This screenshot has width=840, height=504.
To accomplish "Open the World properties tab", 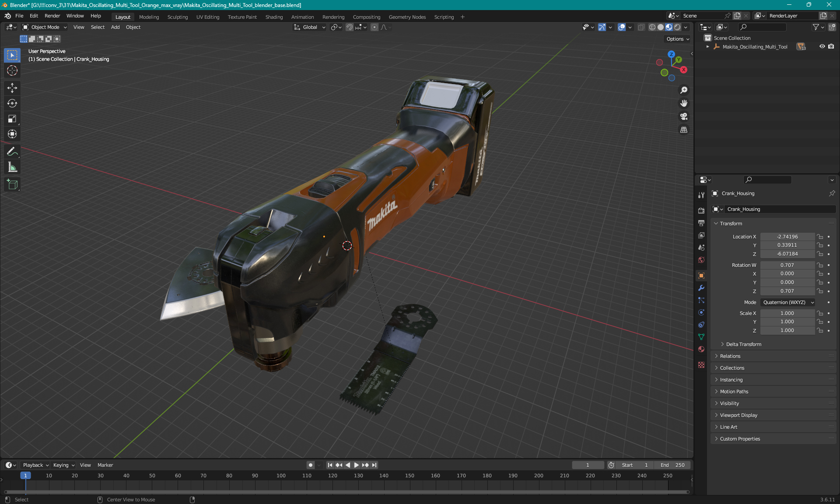I will pos(701,260).
